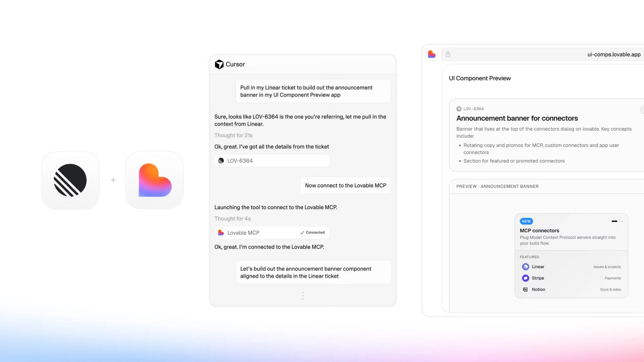This screenshot has width=644, height=362.
Task: Open the Announcement banner for connectors title
Action: (517, 118)
